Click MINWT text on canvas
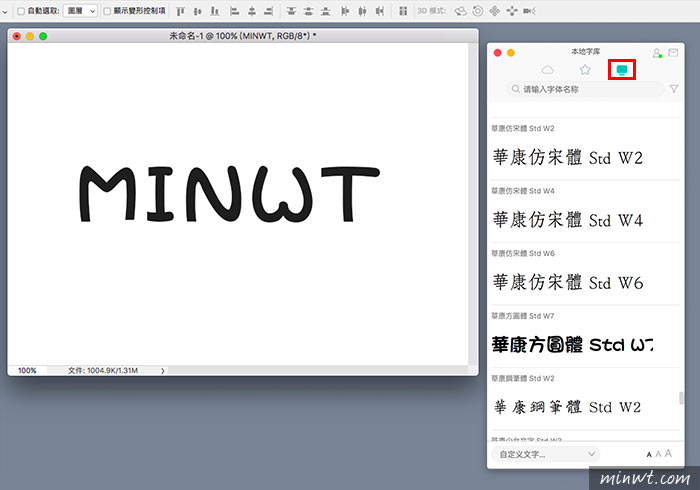The image size is (700, 490). pos(229,194)
